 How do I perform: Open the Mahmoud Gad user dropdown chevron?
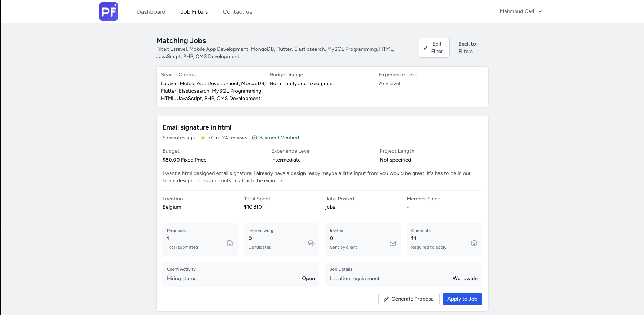pos(540,11)
